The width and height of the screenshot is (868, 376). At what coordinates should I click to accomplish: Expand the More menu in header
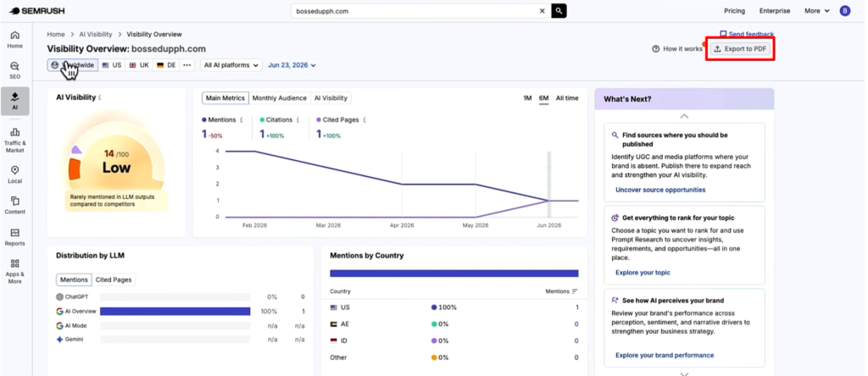817,11
